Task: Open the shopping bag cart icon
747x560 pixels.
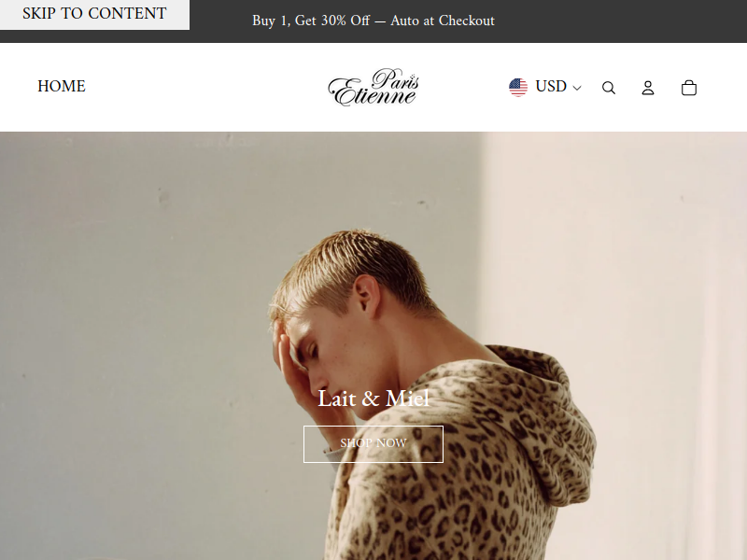Action: coord(689,88)
